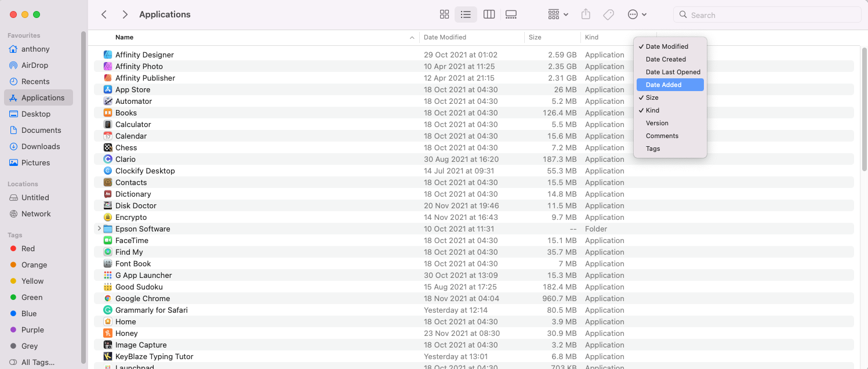868x369 pixels.
Task: Sort by the Date Modified header
Action: click(x=445, y=37)
